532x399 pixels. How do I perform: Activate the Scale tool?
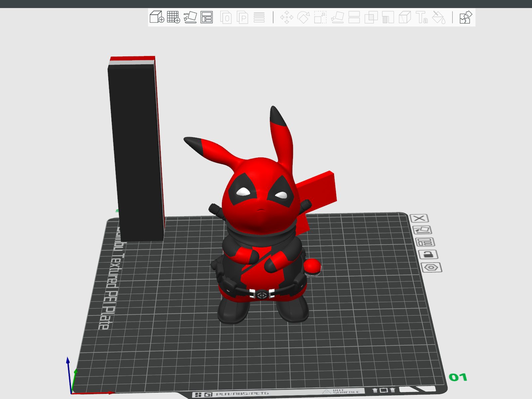(320, 17)
